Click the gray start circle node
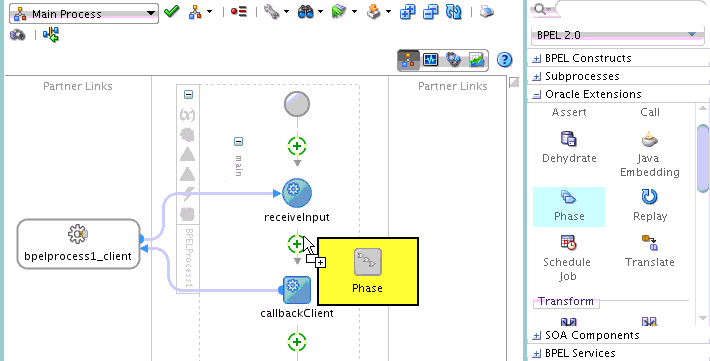Viewport: 710px width, 361px height. 297,104
